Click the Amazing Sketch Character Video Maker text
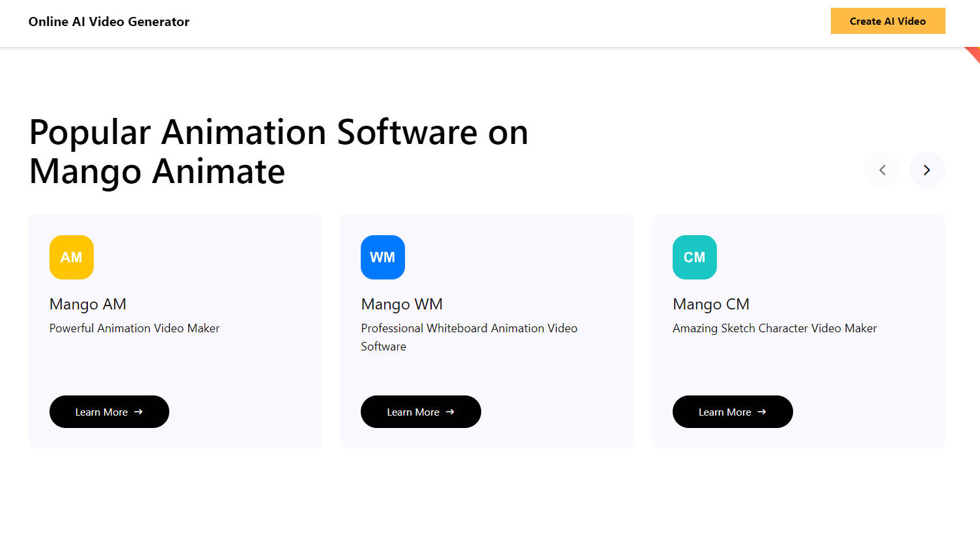 (775, 328)
